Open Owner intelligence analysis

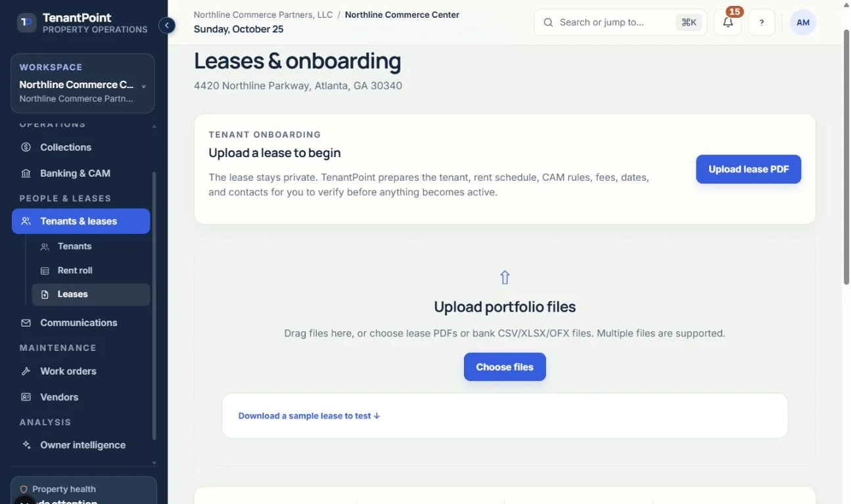click(x=81, y=445)
